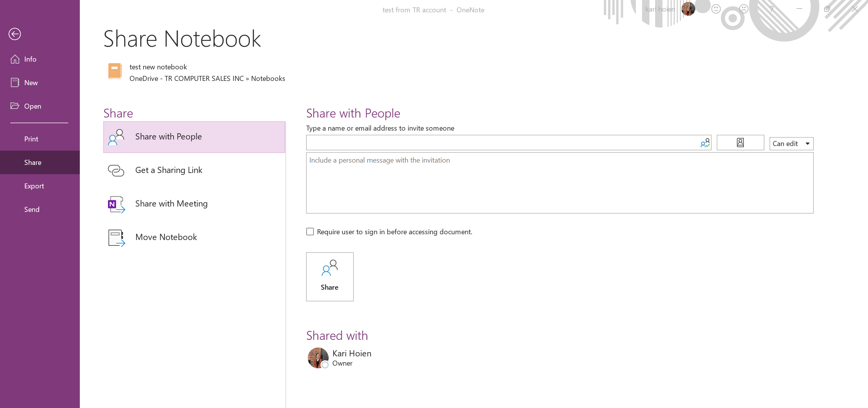The width and height of the screenshot is (868, 408).
Task: Click the kari hoien account name
Action: 660,9
